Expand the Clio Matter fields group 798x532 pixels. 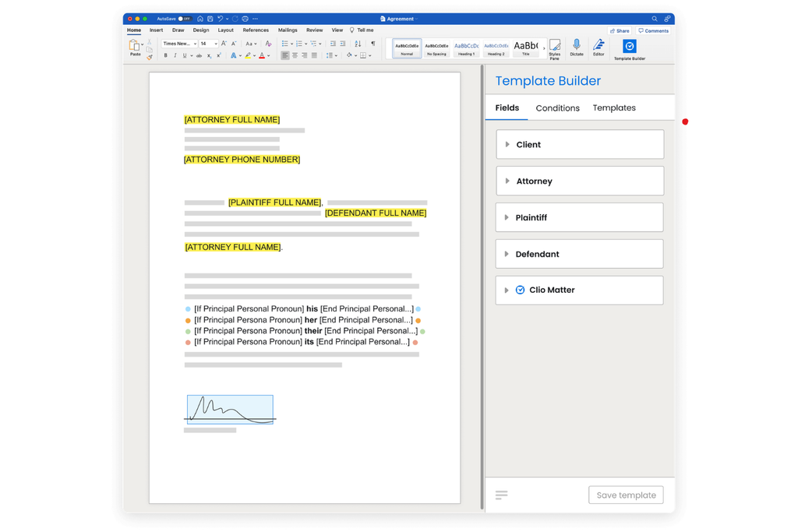580,291
